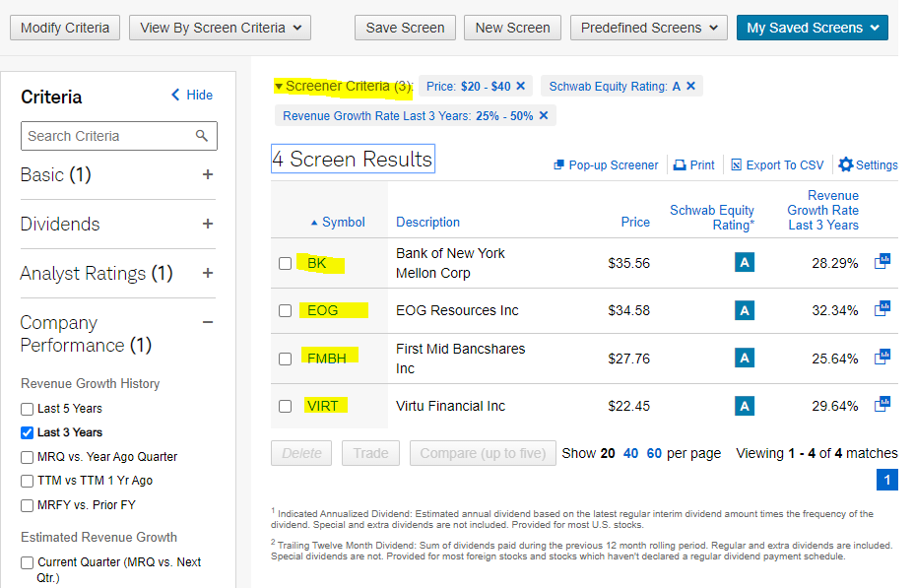Open the FMBH symbol link

(326, 359)
